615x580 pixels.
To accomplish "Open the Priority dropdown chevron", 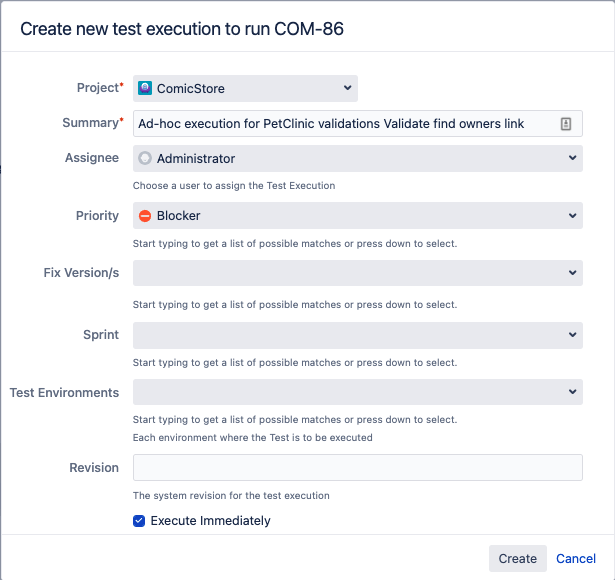I will 573,216.
